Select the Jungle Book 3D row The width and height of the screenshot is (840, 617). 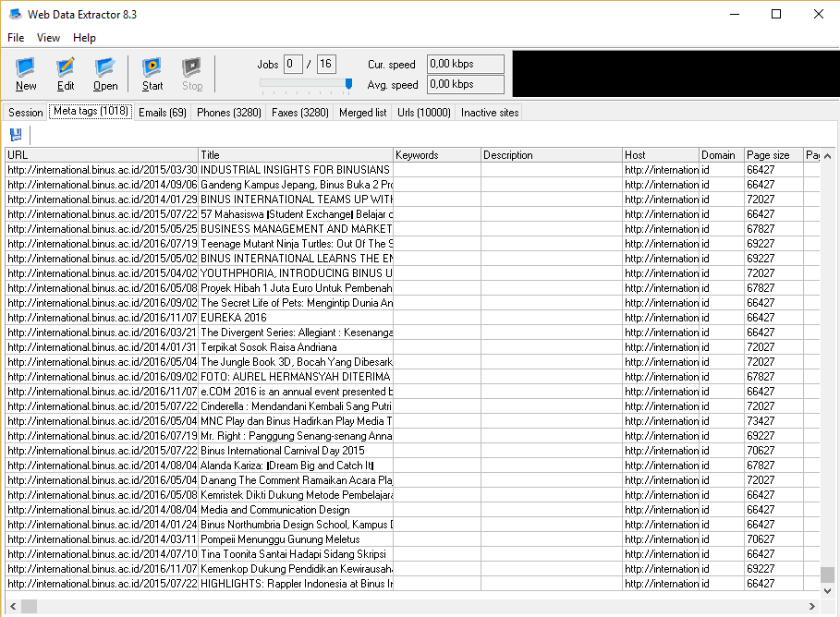click(412, 362)
